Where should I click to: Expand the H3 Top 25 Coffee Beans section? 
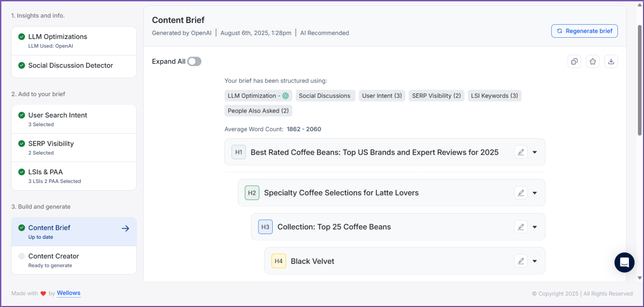pos(535,227)
